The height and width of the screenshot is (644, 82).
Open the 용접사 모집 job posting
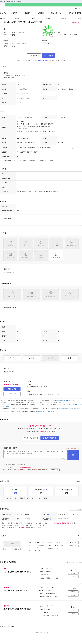17,609
